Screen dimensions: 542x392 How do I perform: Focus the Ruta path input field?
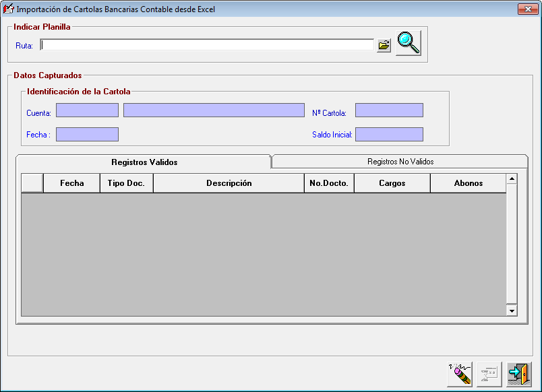pyautogui.click(x=207, y=45)
